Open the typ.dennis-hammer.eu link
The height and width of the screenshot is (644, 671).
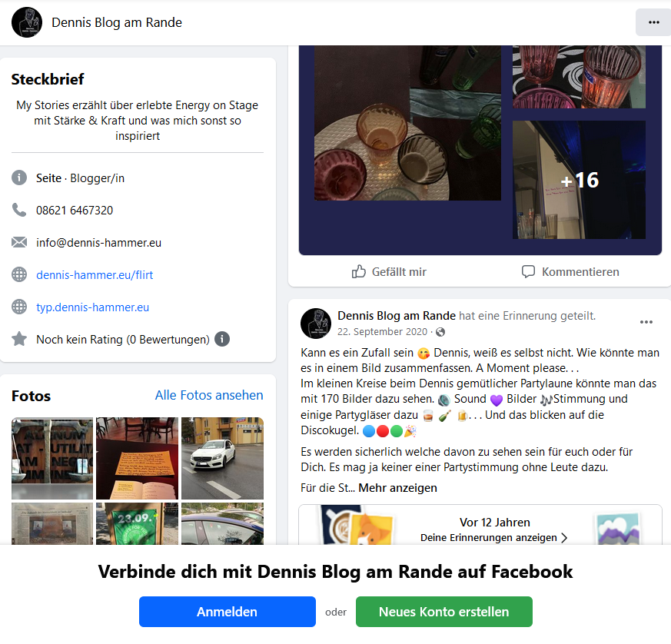coord(92,307)
